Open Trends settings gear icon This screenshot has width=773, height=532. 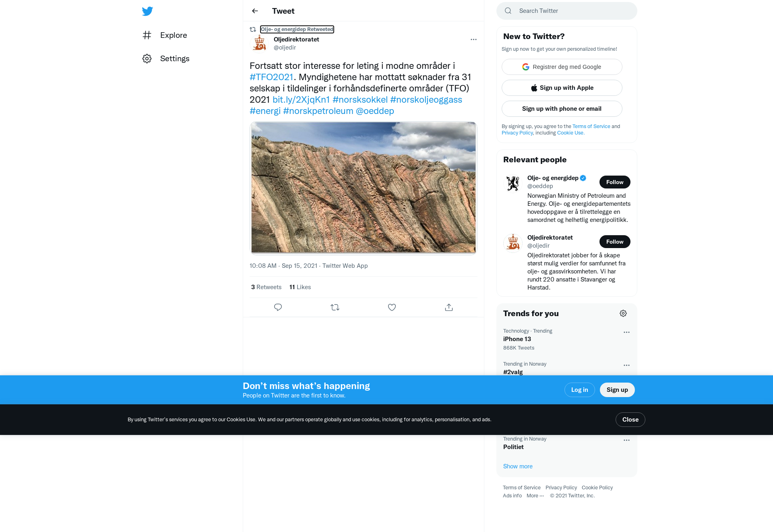tap(623, 313)
